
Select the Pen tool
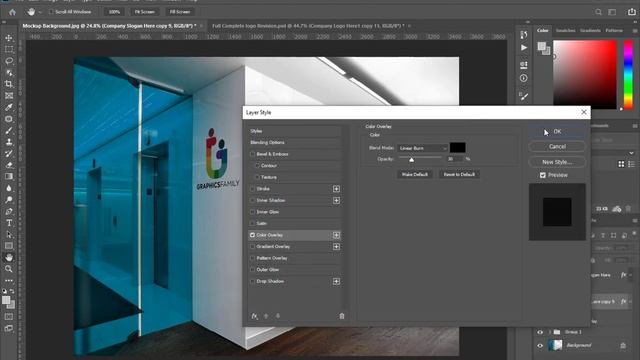tap(9, 211)
